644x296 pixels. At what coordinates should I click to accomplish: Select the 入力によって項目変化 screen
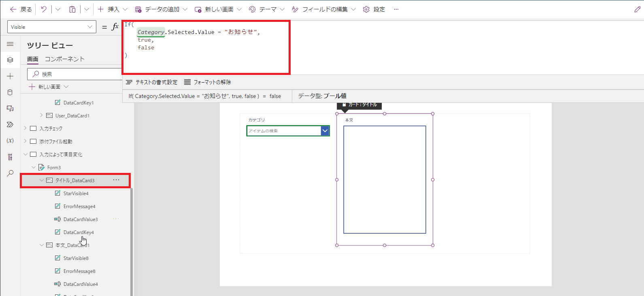(x=61, y=155)
